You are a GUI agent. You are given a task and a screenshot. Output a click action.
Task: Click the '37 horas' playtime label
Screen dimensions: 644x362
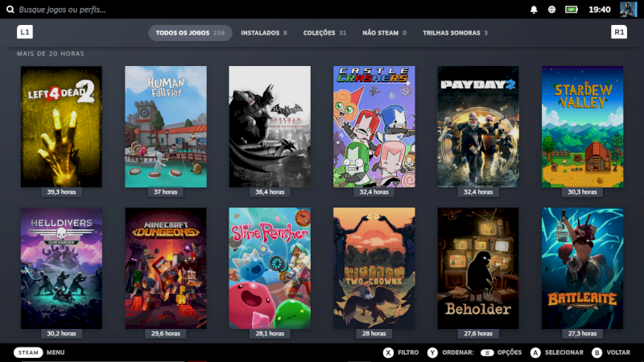166,191
